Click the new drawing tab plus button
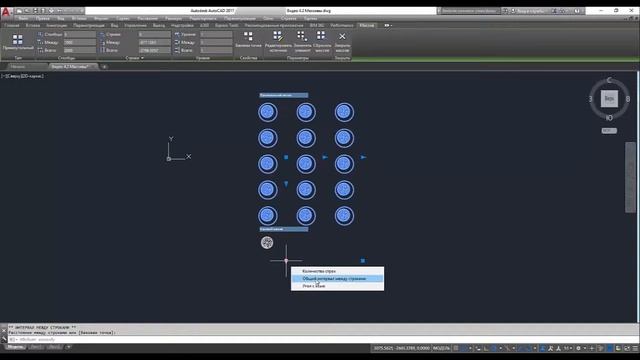The image size is (640, 360). point(104,67)
